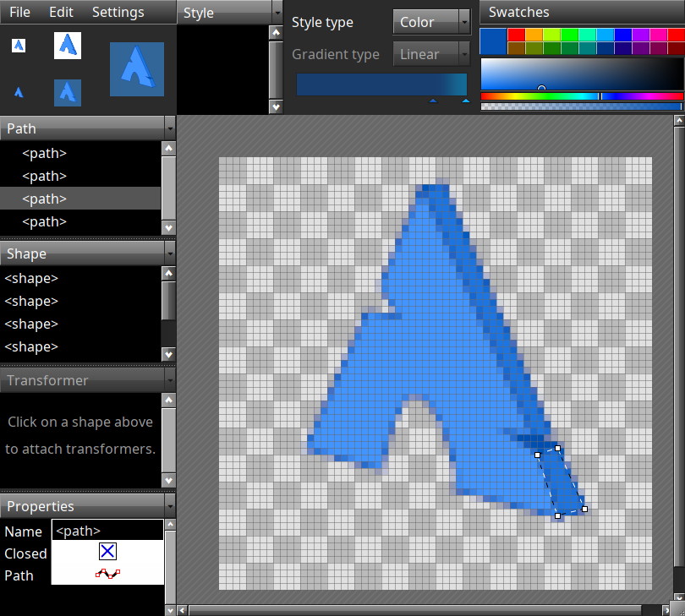The width and height of the screenshot is (685, 616).
Task: Click the Path menu dropdown arrow
Action: click(170, 128)
